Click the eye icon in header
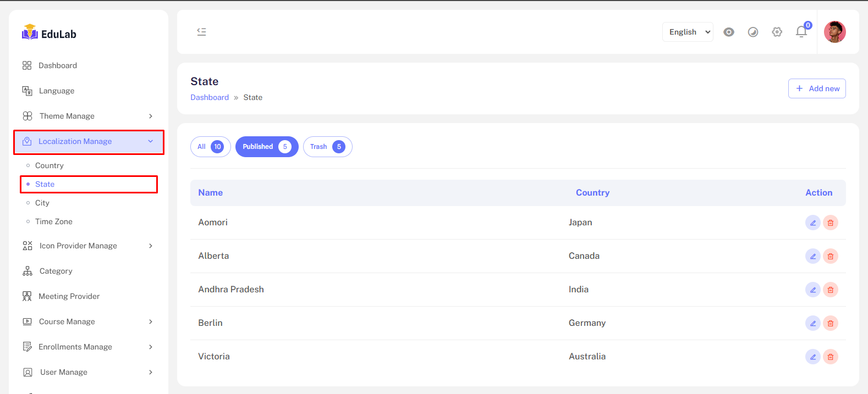Image resolution: width=868 pixels, height=394 pixels. (x=728, y=32)
